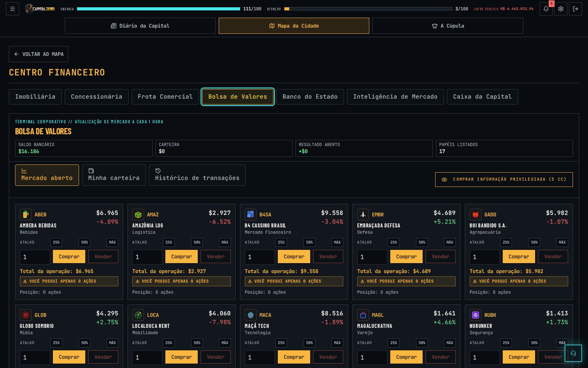Switch to Imobiliária tab
Screen dimensions: 588x368
tap(35, 97)
